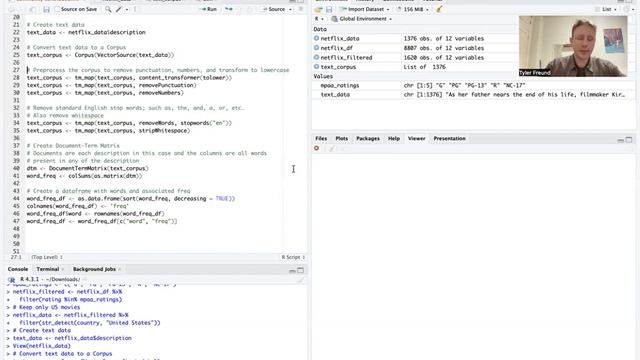The height and width of the screenshot is (360, 640).
Task: Click the Tyler Freund webcam video overlay
Action: click(573, 46)
